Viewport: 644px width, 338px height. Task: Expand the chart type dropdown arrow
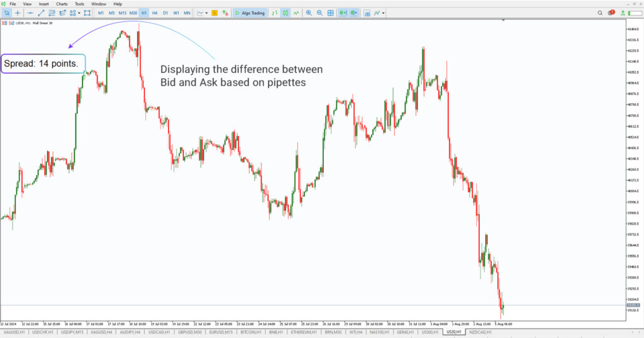pos(206,13)
